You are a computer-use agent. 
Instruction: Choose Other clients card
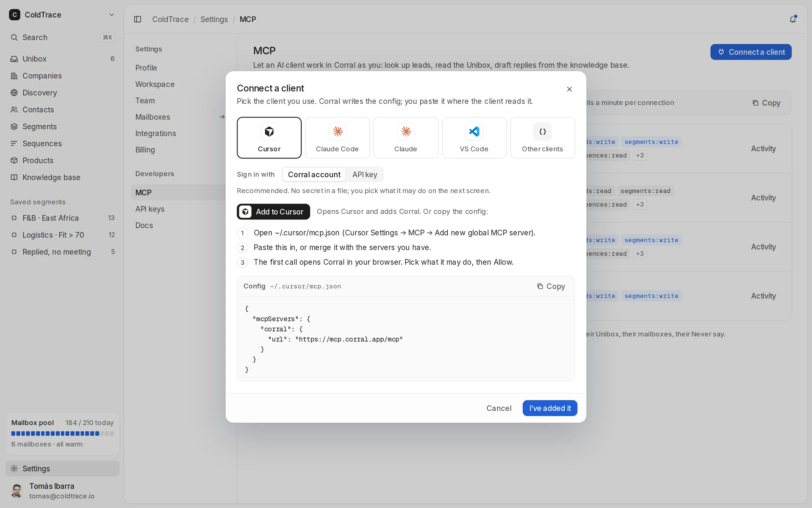(x=542, y=137)
